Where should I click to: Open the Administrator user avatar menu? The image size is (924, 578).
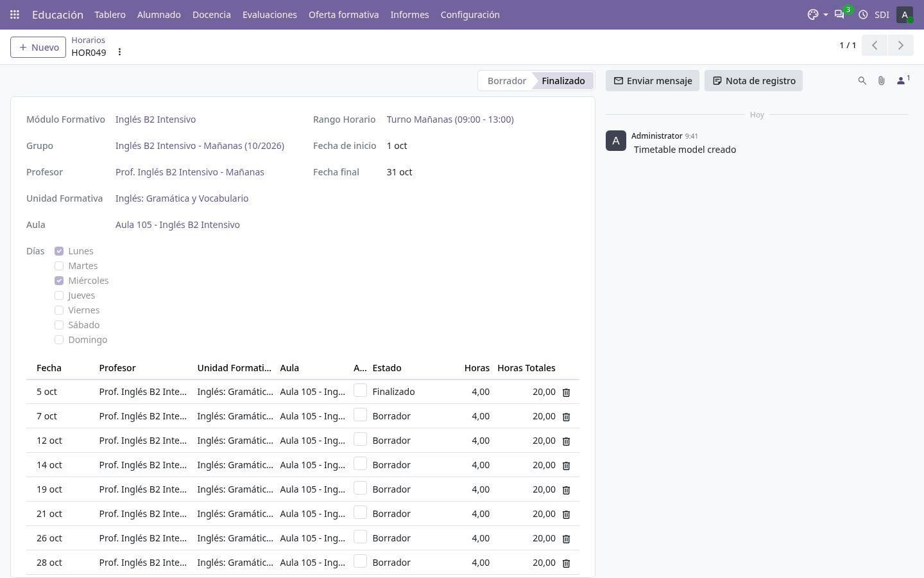click(905, 14)
